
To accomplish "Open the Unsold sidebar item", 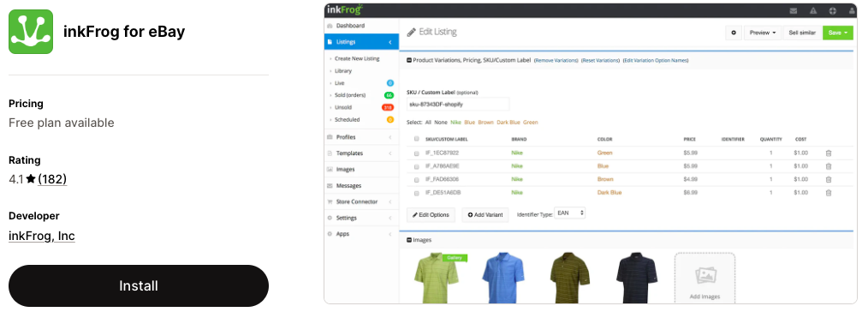I will (x=343, y=107).
